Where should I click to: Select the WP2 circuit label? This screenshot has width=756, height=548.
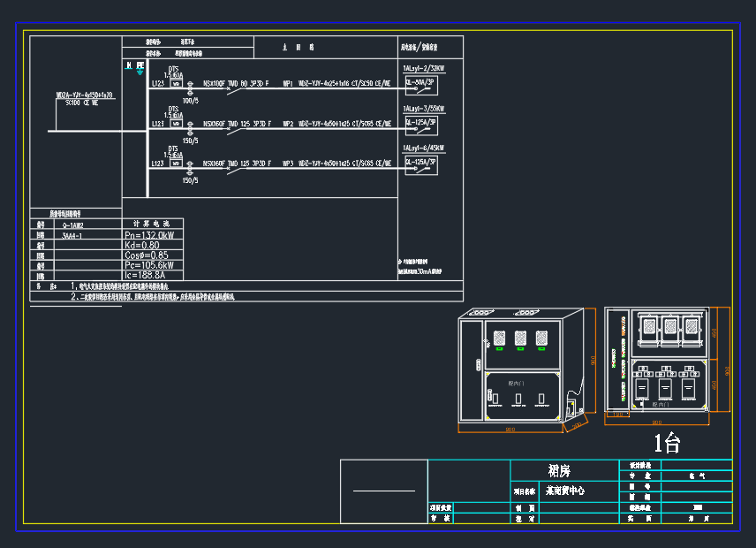[x=288, y=124]
